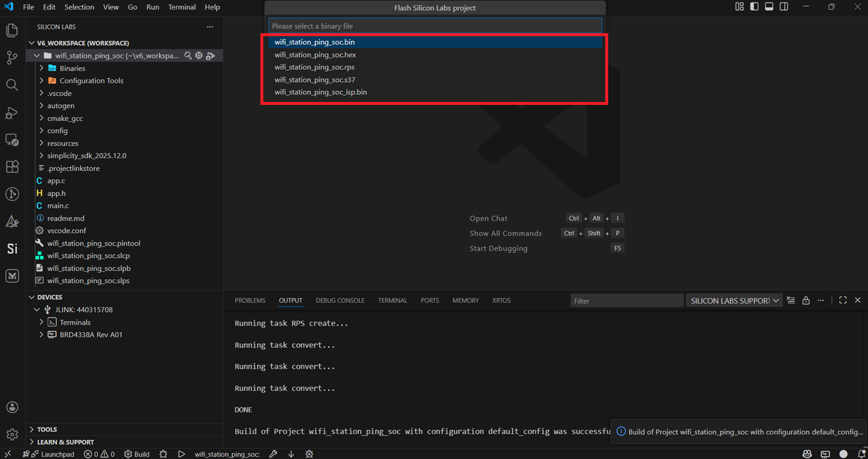Open the Run menu
Viewport: 868px width, 459px height.
153,7
